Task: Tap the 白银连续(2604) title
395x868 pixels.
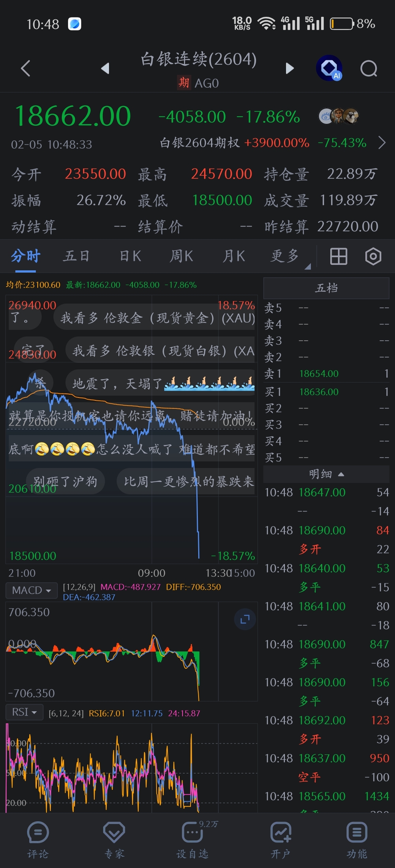Action: coord(199,59)
